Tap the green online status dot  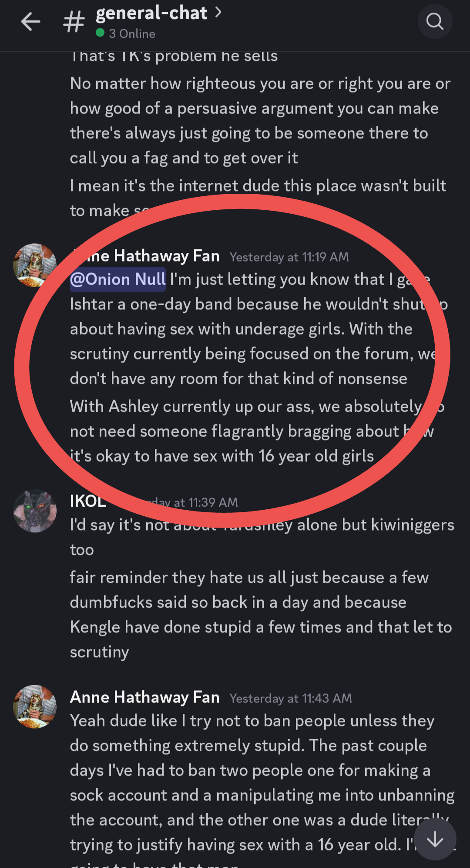coord(100,33)
